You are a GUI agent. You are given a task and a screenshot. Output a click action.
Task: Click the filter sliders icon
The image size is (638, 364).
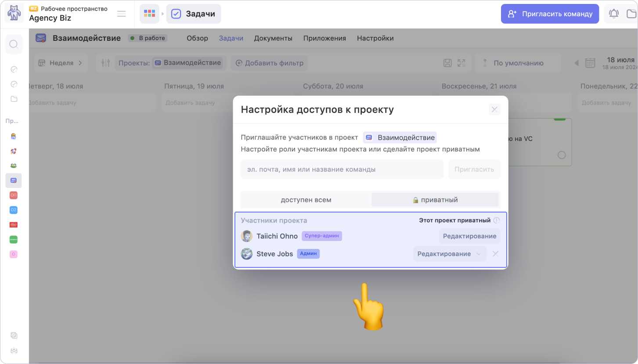click(105, 63)
